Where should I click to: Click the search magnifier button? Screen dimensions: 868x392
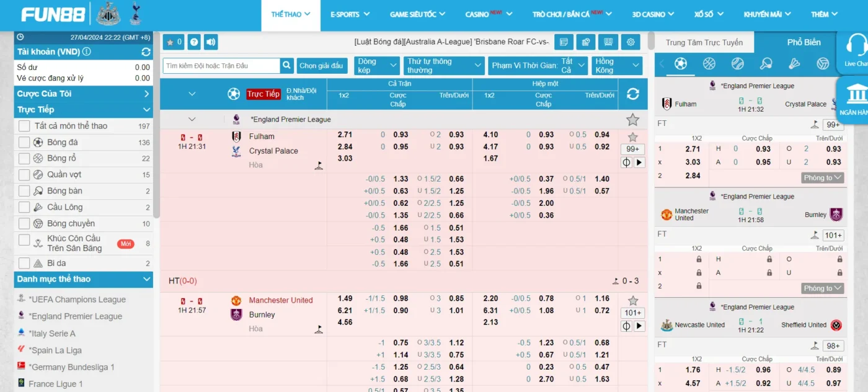click(x=287, y=65)
